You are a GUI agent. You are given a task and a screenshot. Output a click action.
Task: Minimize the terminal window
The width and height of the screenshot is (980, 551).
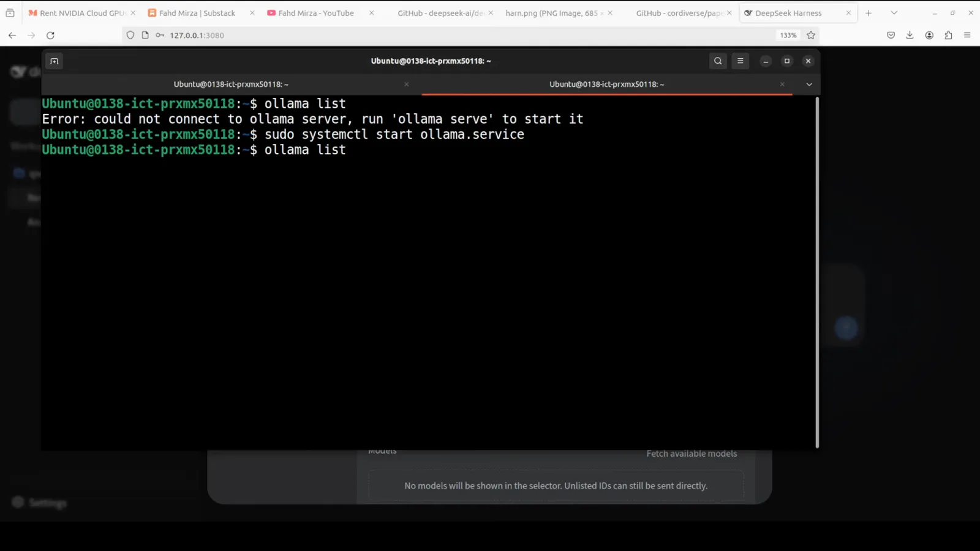(766, 61)
